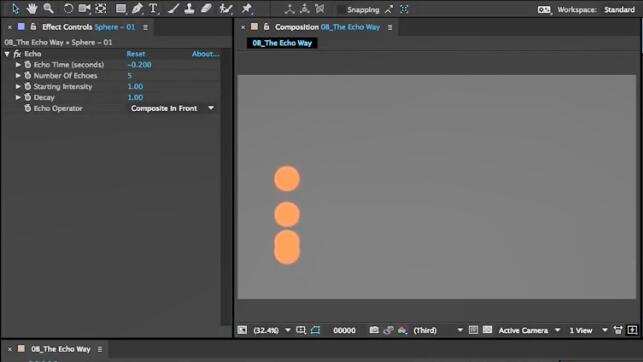Screen dimensions: 643x362
Task: Enable the Snapping checkbox
Action: click(x=341, y=9)
